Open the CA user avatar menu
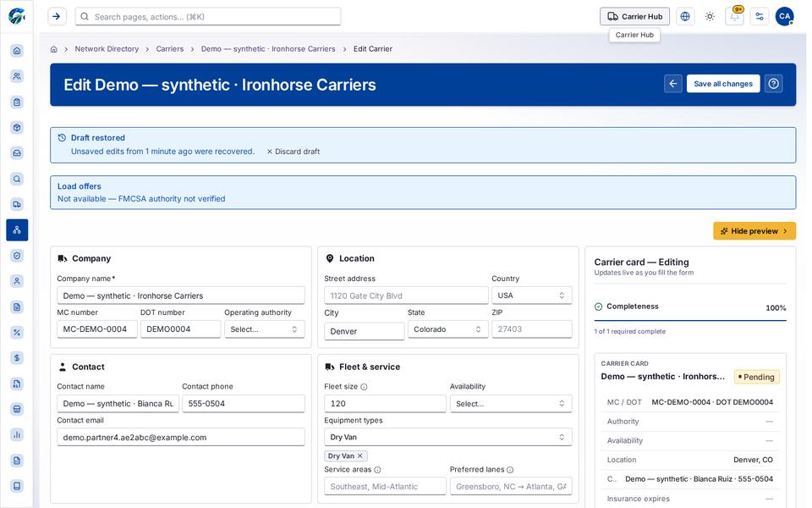Screen dimensions: 812x508 tap(785, 17)
